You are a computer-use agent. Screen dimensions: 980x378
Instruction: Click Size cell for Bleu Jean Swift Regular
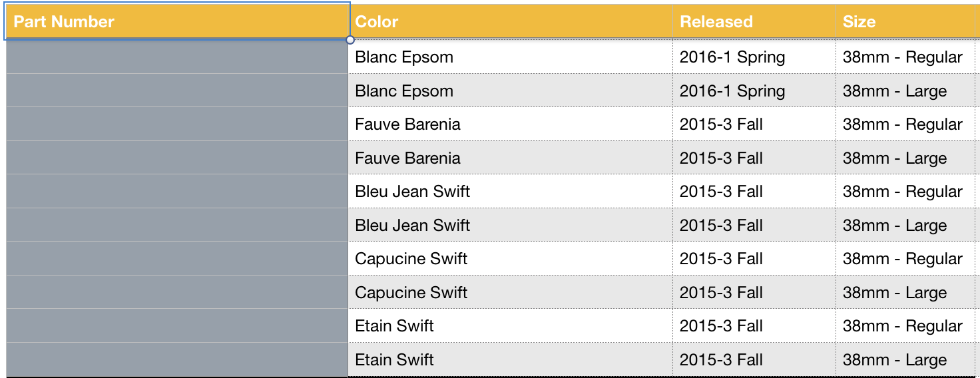(905, 192)
